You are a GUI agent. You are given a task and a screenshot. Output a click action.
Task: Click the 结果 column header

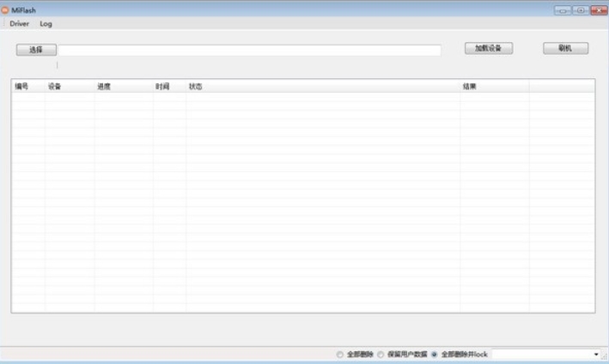495,87
